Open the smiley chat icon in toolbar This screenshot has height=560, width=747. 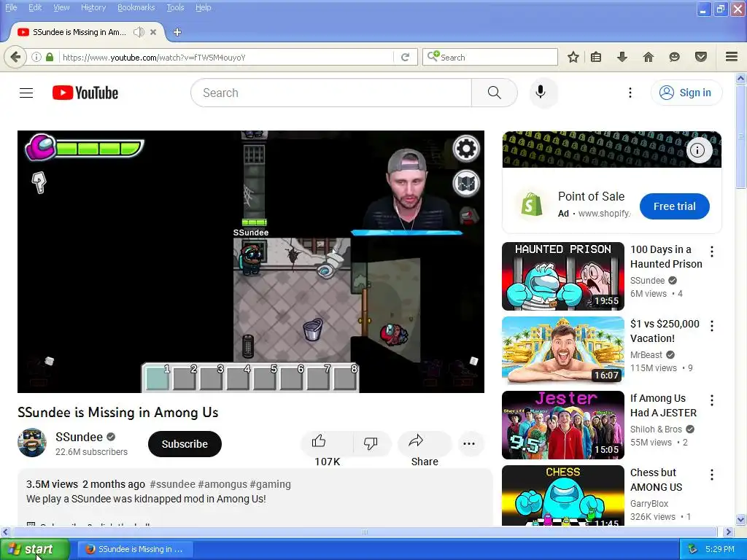[674, 57]
